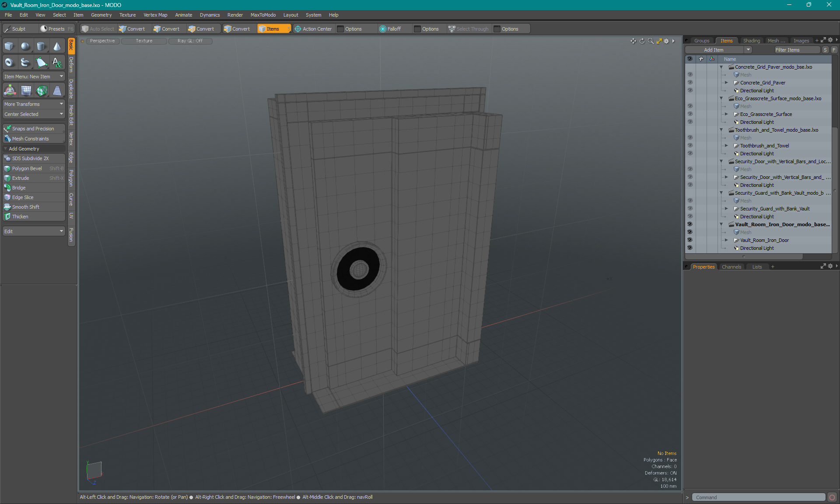
Task: Select the taper grid tool
Action: [x=57, y=91]
